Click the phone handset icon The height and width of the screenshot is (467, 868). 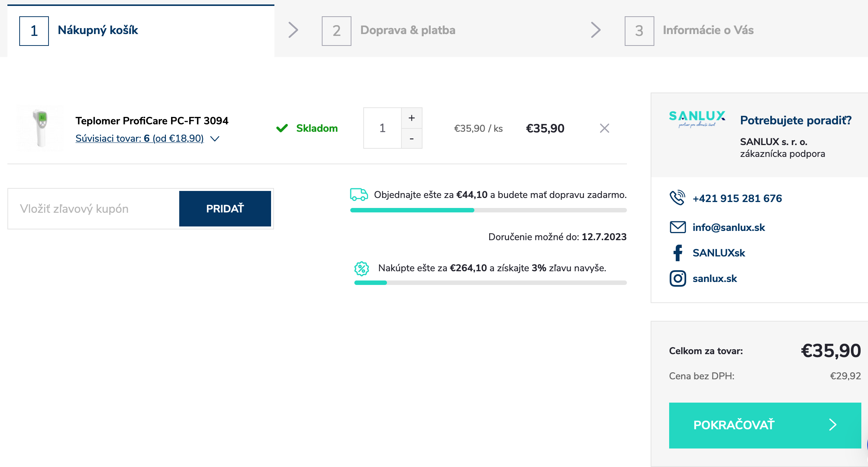(x=677, y=198)
